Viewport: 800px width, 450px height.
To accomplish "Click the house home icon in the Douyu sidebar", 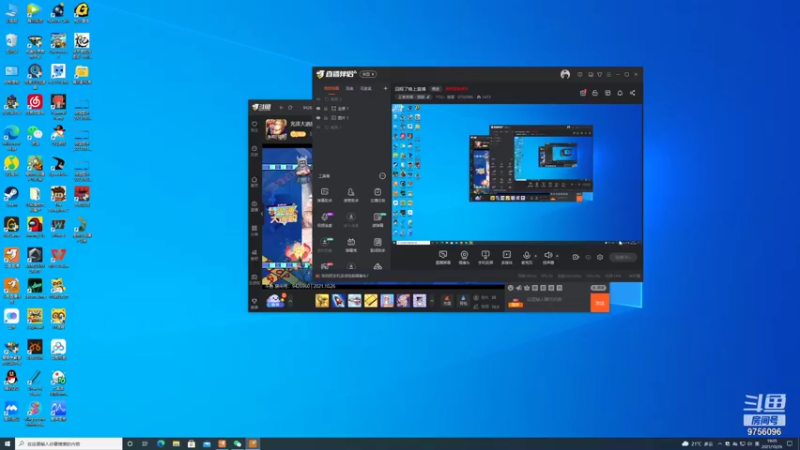I will pos(254,180).
